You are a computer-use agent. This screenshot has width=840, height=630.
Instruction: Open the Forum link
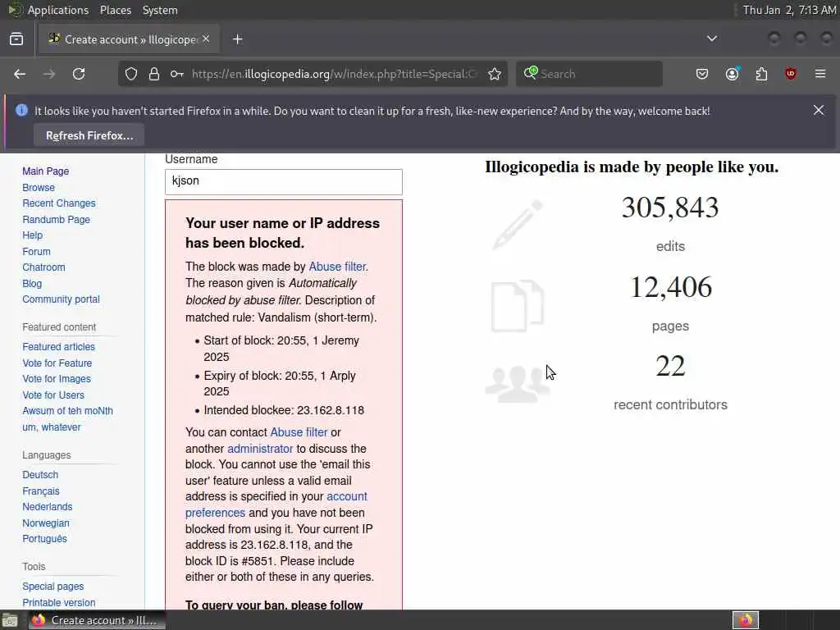coord(36,251)
